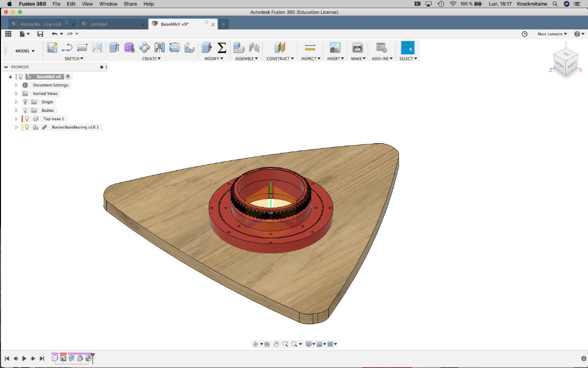Toggle activate radio button on BaseMkII v9

tap(68, 77)
